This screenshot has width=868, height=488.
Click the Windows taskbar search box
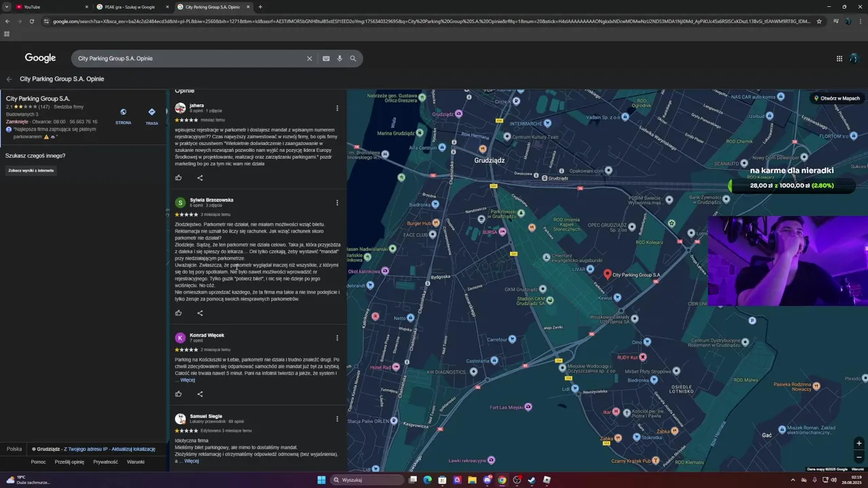[368, 480]
